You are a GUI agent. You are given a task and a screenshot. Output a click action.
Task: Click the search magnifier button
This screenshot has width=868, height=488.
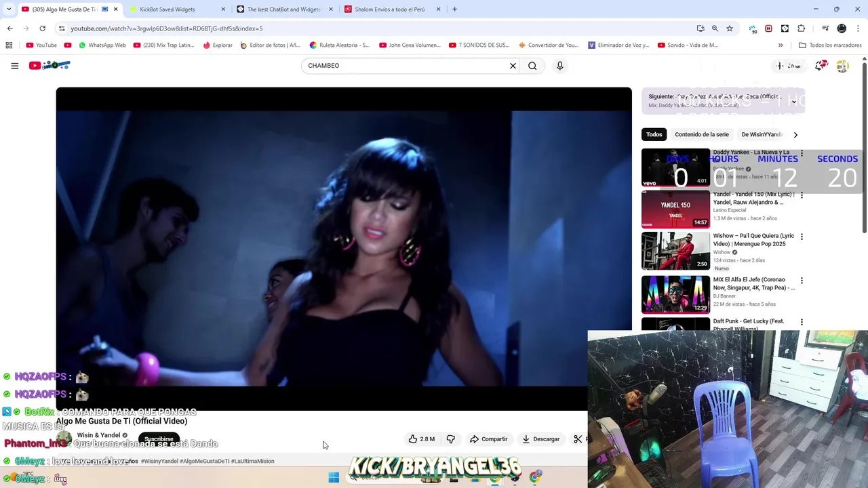pyautogui.click(x=532, y=66)
